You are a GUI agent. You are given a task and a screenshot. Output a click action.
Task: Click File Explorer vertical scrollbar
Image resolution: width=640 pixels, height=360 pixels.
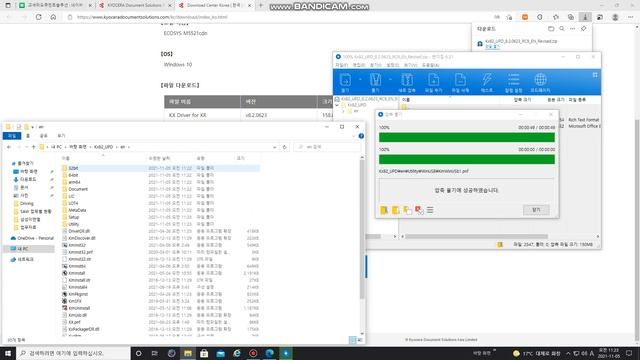[362, 229]
